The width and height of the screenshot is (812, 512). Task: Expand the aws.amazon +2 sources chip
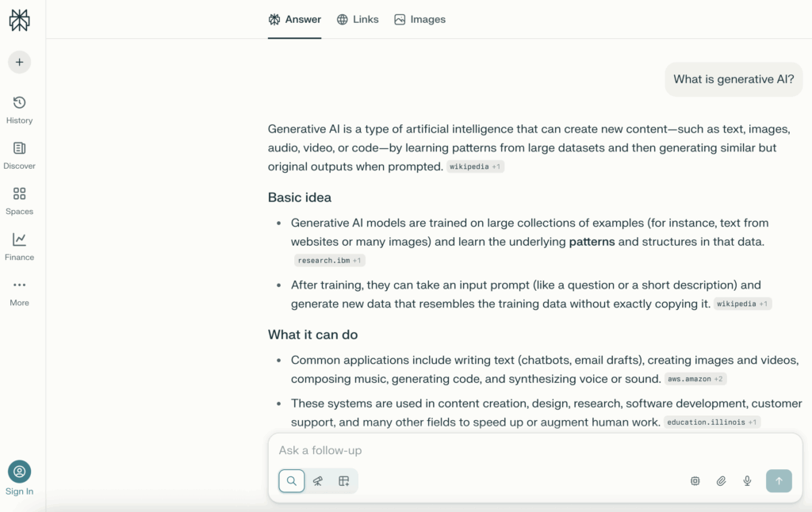[695, 379]
